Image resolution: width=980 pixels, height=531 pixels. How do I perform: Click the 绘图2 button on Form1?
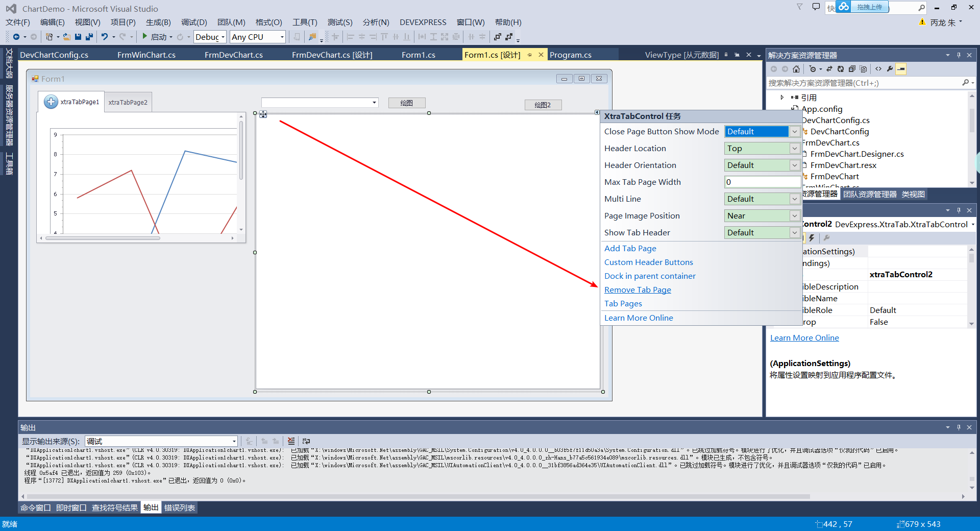tap(543, 105)
